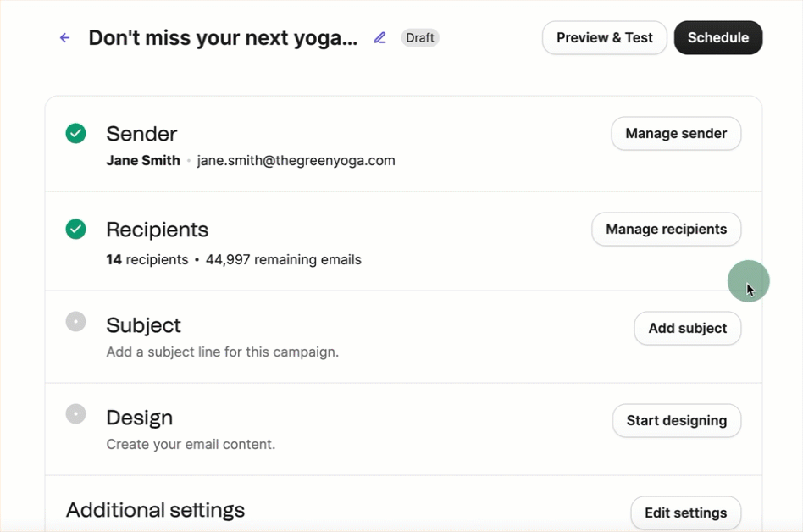Click the Subject section heading
The width and height of the screenshot is (803, 532).
143,325
